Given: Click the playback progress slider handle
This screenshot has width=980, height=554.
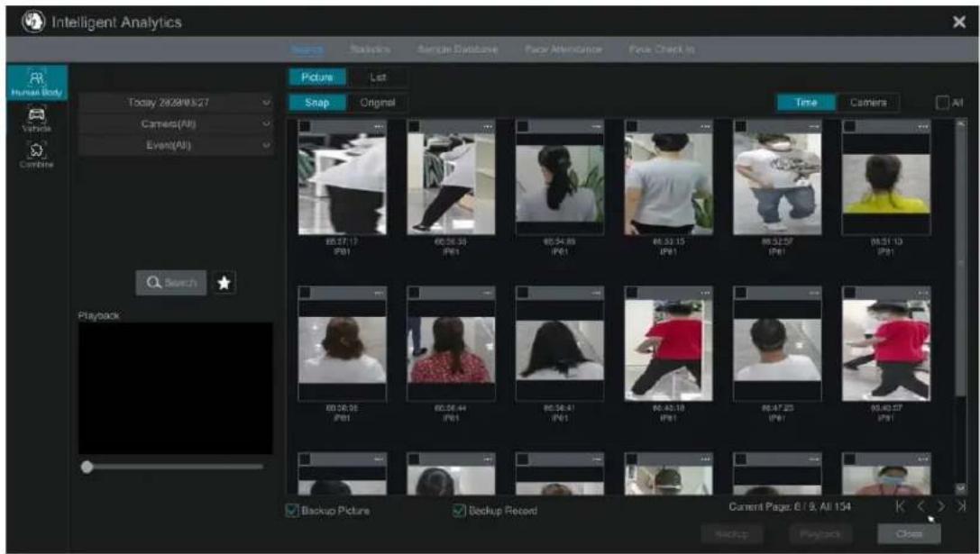Looking at the screenshot, I should pos(87,467).
